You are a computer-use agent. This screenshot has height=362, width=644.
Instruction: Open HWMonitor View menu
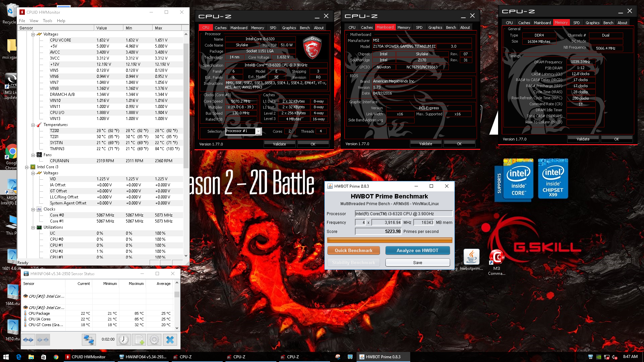(x=34, y=21)
